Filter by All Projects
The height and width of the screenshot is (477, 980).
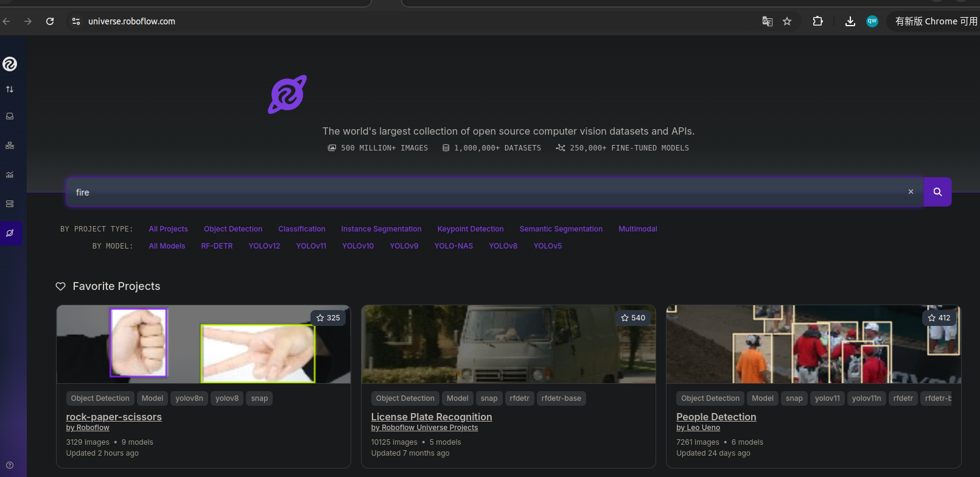[169, 229]
